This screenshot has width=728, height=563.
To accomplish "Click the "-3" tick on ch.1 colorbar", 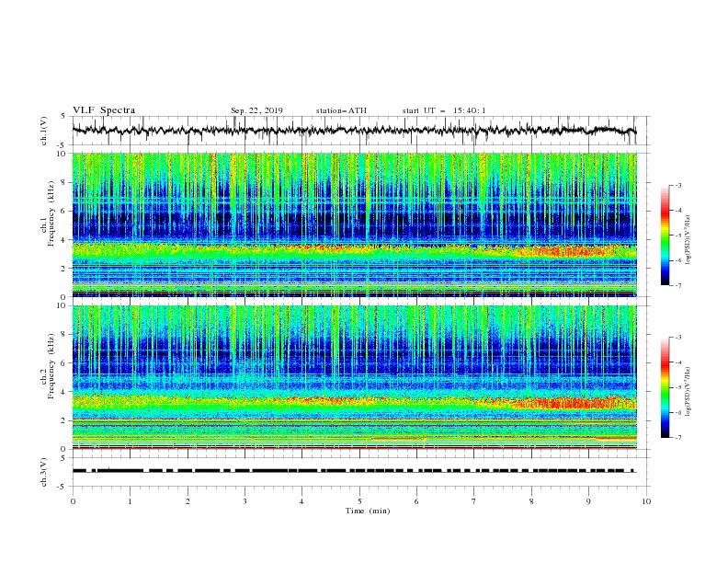I will [x=677, y=185].
